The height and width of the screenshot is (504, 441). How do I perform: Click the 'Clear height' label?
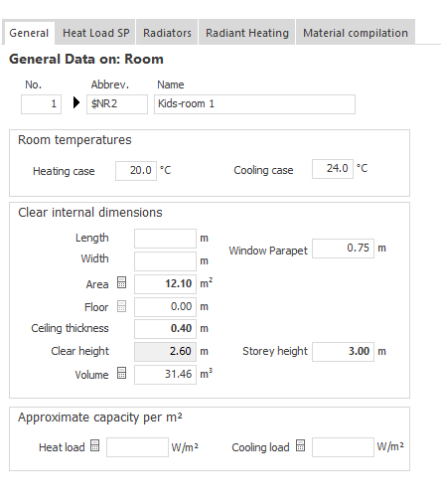[79, 351]
